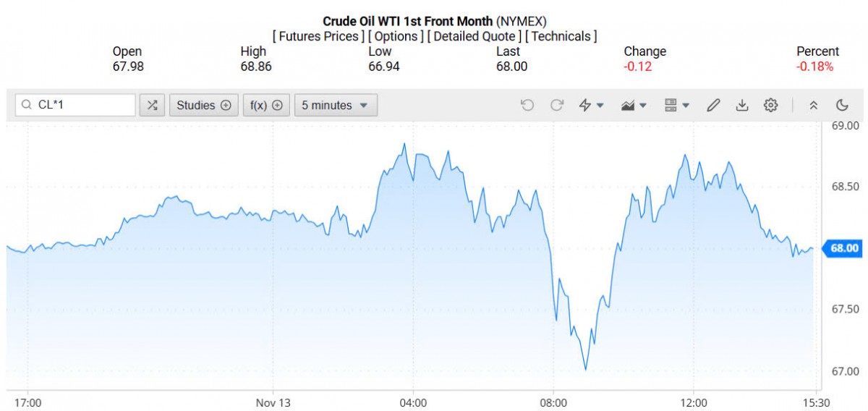Download the chart image
Image resolution: width=868 pixels, height=411 pixels.
(742, 105)
